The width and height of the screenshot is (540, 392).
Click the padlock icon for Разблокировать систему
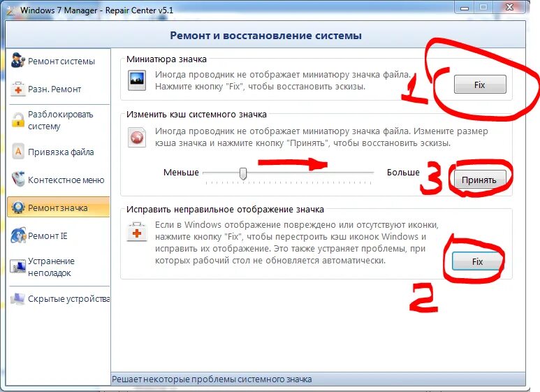[x=17, y=120]
